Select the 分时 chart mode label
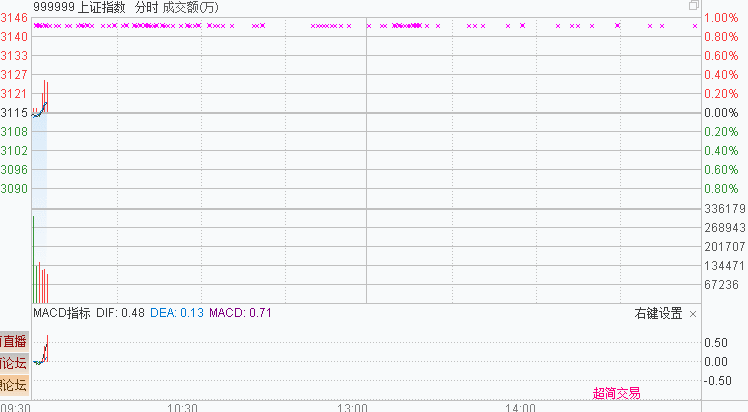This screenshot has width=748, height=412. [x=146, y=7]
